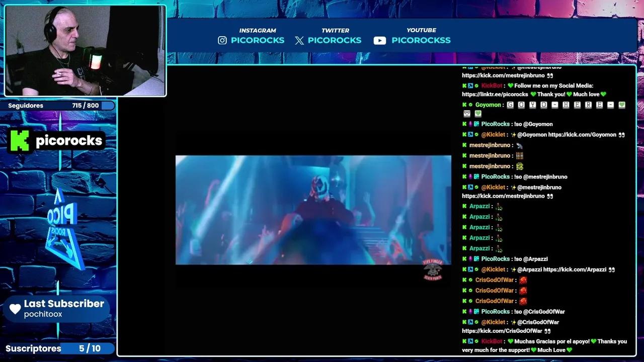Click the eyes emoji after kick.com/Goyomon
This screenshot has height=362, width=644.
tap(621, 135)
